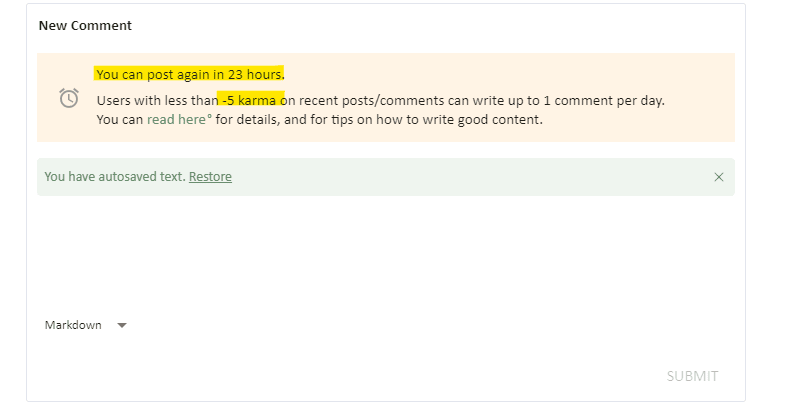Click the "You have autosaved text." message
Image resolution: width=798 pixels, height=419 pixels.
114,177
